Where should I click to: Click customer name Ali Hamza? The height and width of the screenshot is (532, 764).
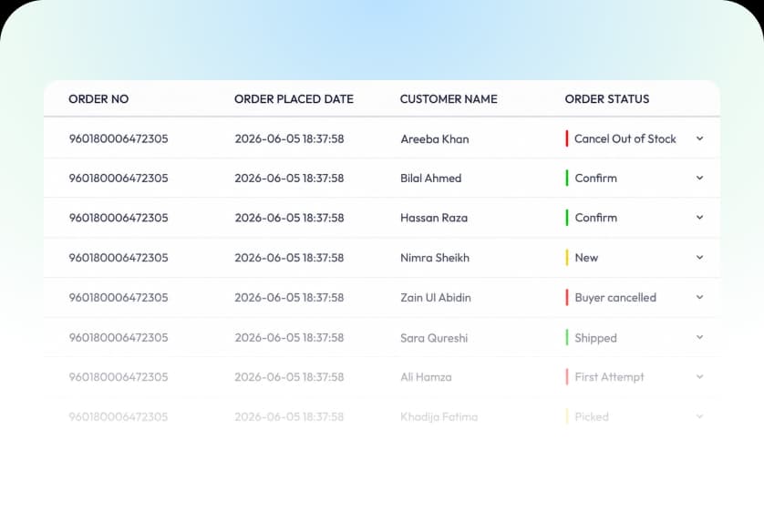coord(426,377)
